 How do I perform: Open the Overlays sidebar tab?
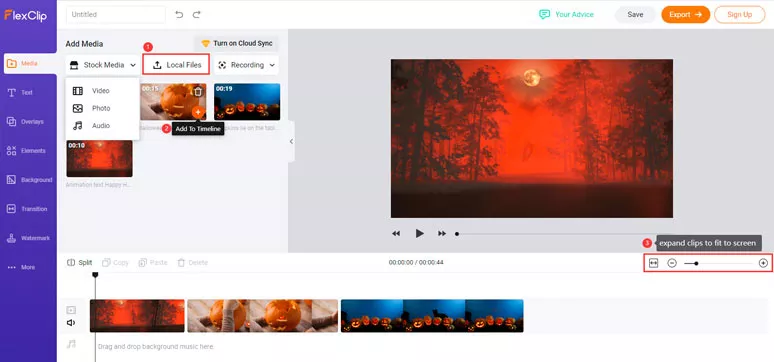click(25, 121)
